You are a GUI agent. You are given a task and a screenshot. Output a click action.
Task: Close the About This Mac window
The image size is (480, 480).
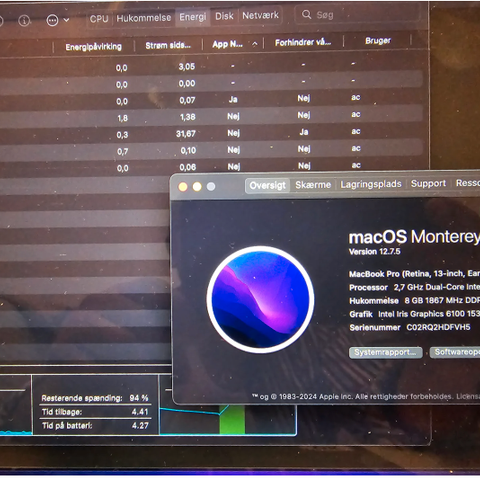pos(183,187)
